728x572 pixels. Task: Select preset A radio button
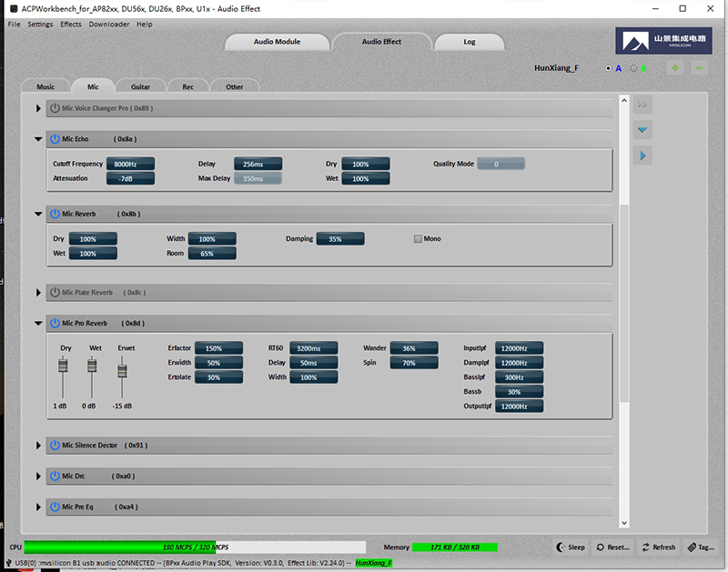click(609, 68)
